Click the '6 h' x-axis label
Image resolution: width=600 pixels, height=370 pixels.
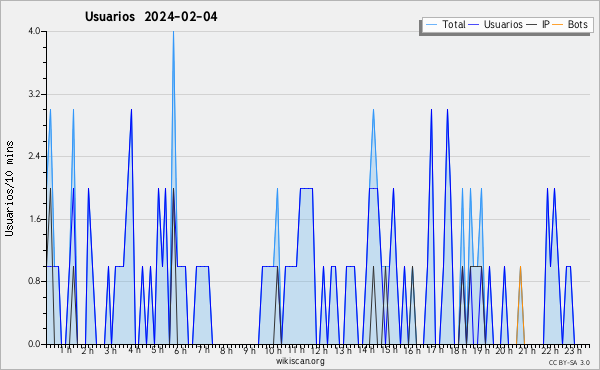(x=180, y=351)
